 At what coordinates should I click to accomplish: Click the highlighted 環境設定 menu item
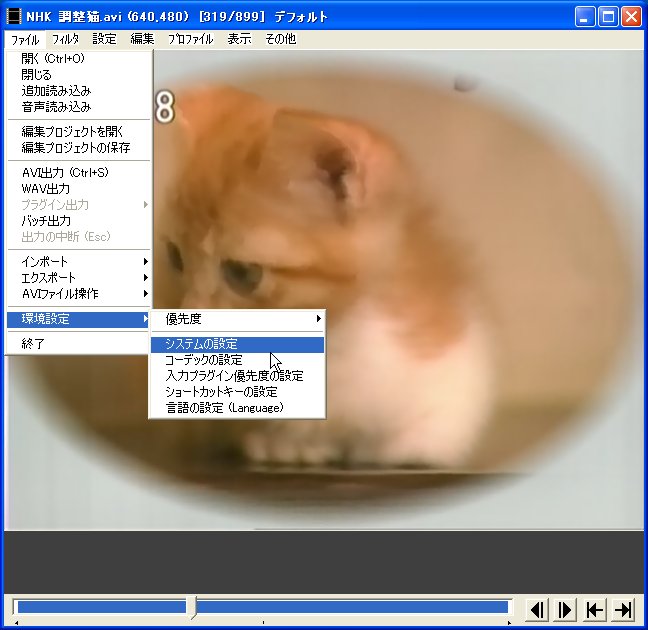[79, 319]
